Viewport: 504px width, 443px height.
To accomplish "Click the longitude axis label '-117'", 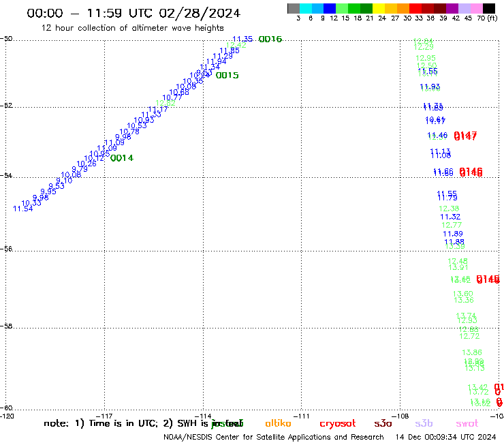I will pyautogui.click(x=104, y=416).
